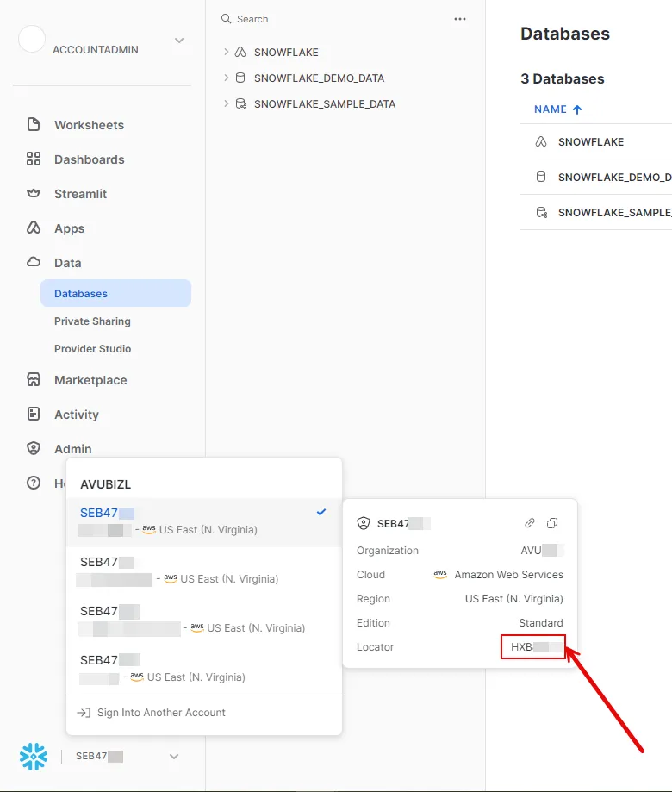Click the copy icon in the account details popup
Image resolution: width=672 pixels, height=792 pixels.
[x=552, y=523]
